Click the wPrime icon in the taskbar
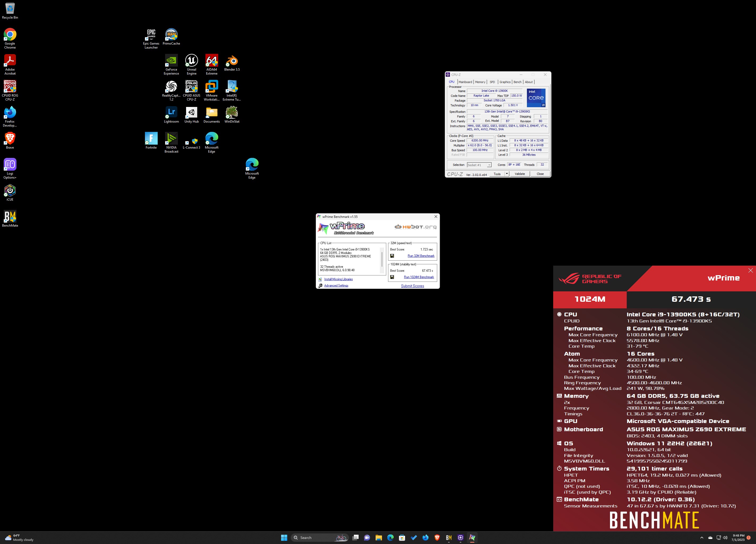 (x=472, y=537)
